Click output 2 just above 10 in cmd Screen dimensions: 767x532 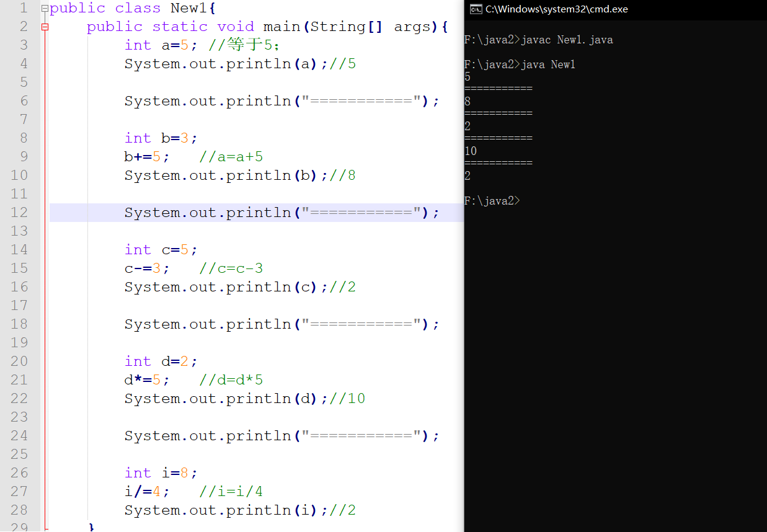click(x=468, y=126)
